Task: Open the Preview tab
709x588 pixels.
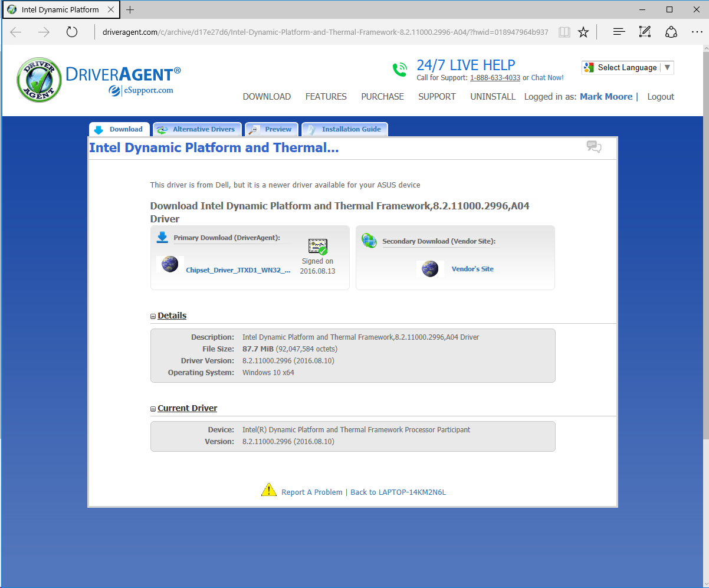Action: (x=271, y=129)
